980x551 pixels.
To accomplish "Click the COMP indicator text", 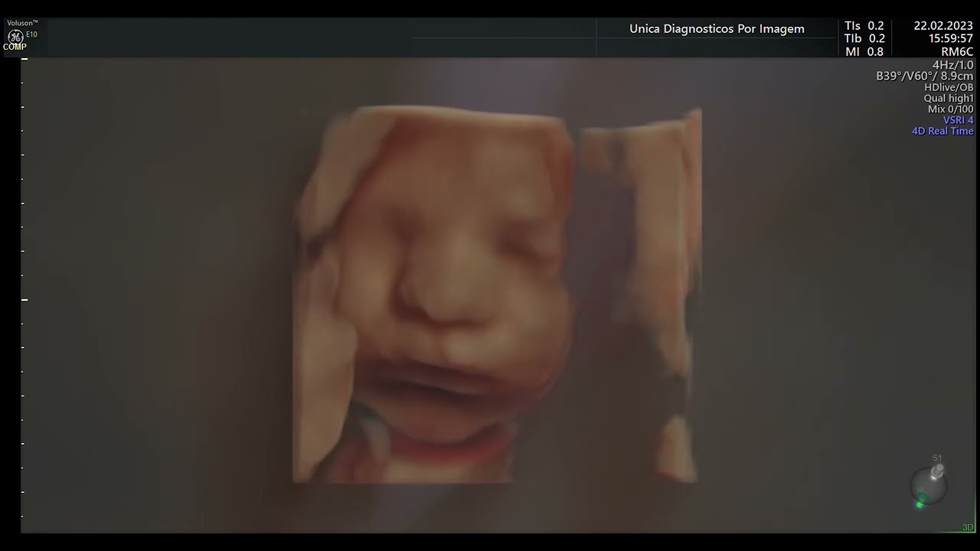I will pos(15,47).
